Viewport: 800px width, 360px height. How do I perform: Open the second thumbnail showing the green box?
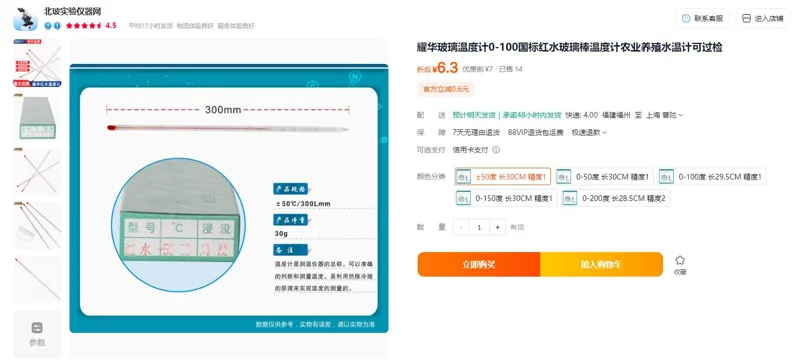coord(37,117)
